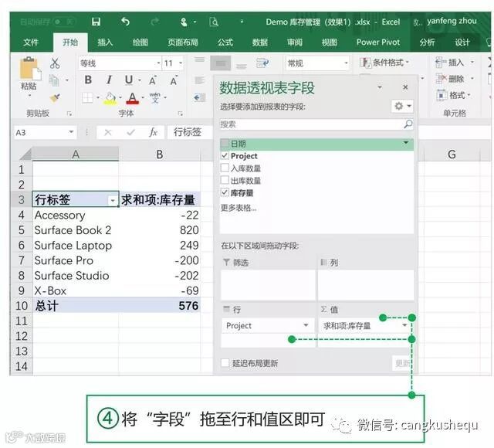Click the middle align icon
Screen dimensions: 494x448
pos(221,63)
